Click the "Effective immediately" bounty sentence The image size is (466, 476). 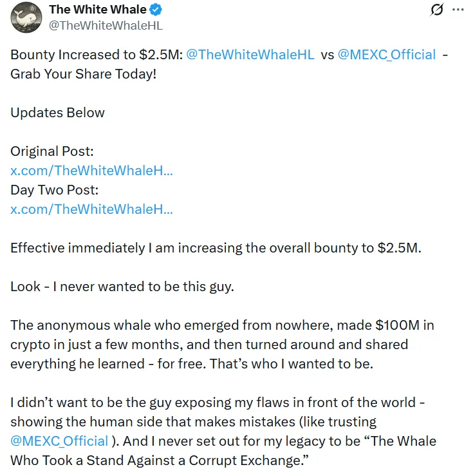(215, 248)
